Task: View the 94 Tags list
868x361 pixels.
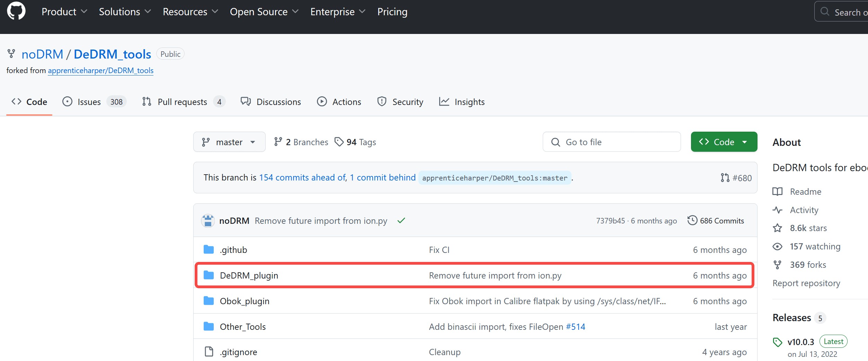Action: point(355,142)
